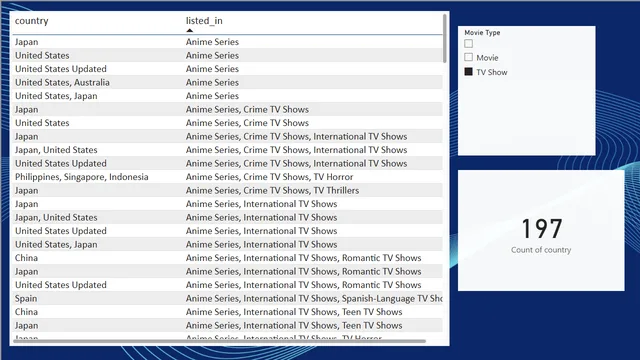The width and height of the screenshot is (640, 360).
Task: Uncheck the TV Show checkbox
Action: (x=469, y=71)
